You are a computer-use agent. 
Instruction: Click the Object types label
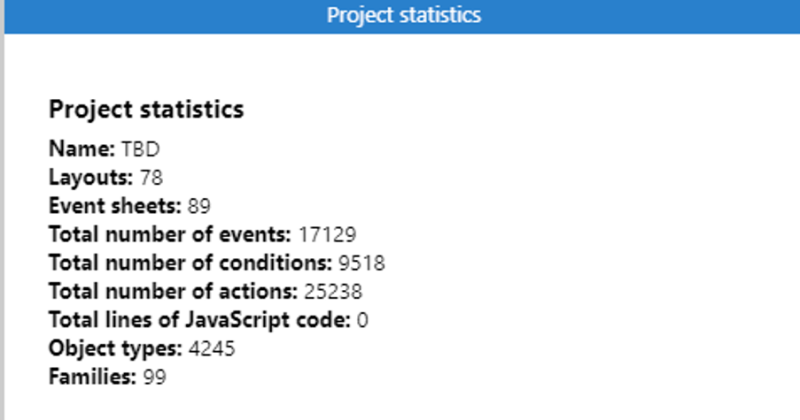tap(115, 349)
